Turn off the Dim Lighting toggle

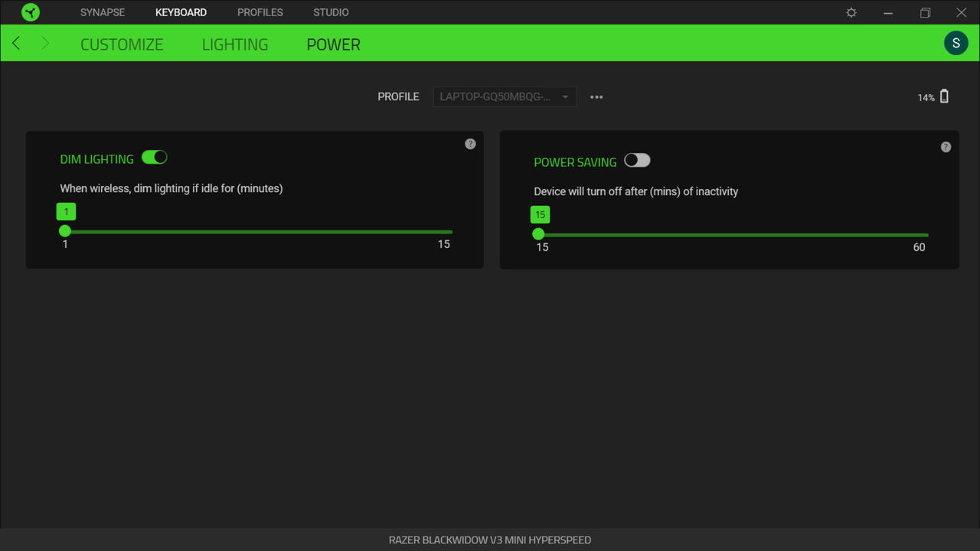tap(154, 158)
